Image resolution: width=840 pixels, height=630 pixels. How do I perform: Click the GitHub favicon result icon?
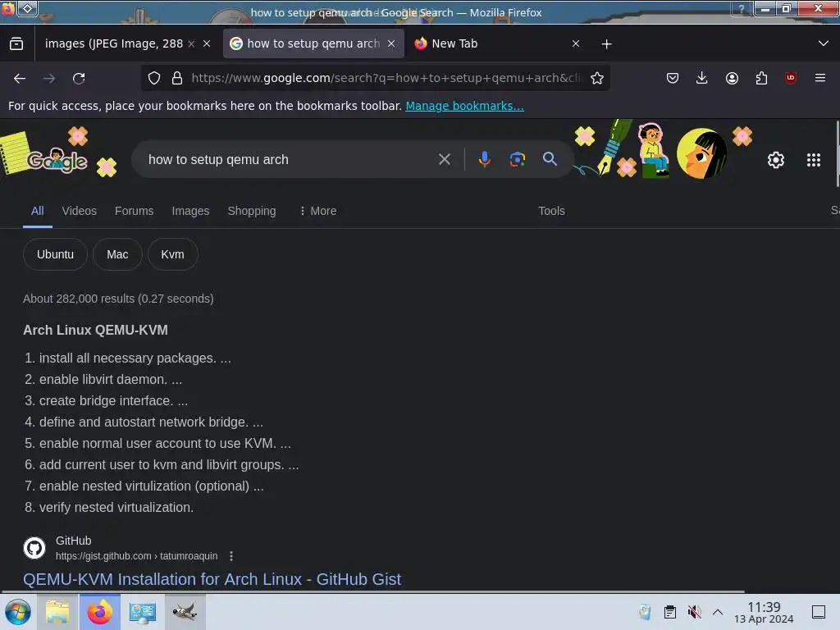tap(34, 548)
